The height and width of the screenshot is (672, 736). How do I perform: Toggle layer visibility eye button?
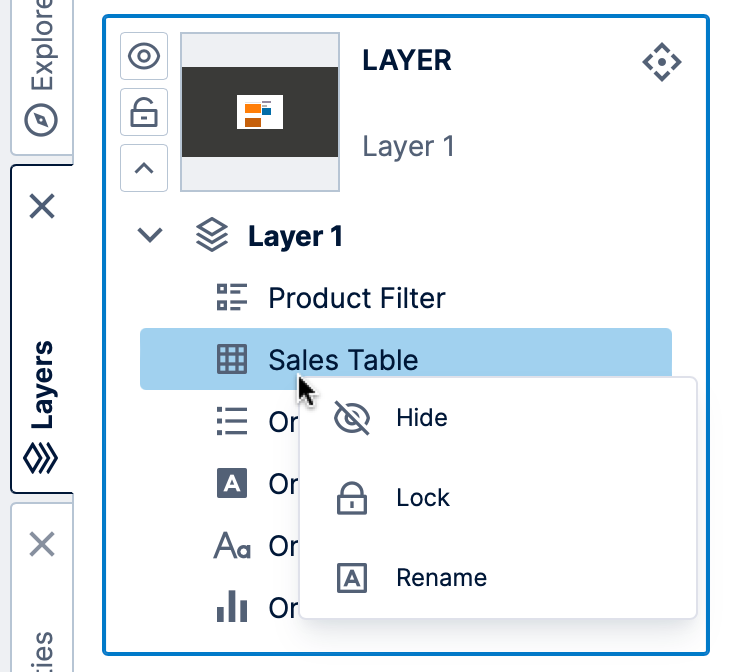pyautogui.click(x=144, y=56)
